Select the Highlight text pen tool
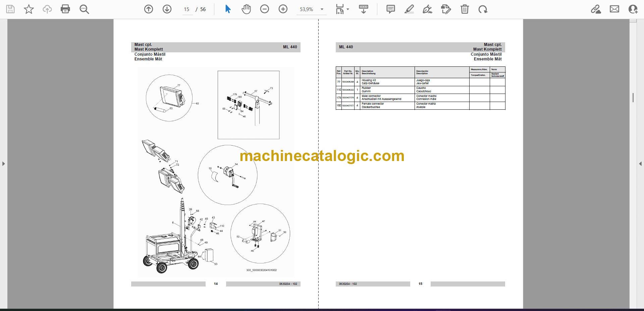The image size is (644, 311). tap(409, 9)
